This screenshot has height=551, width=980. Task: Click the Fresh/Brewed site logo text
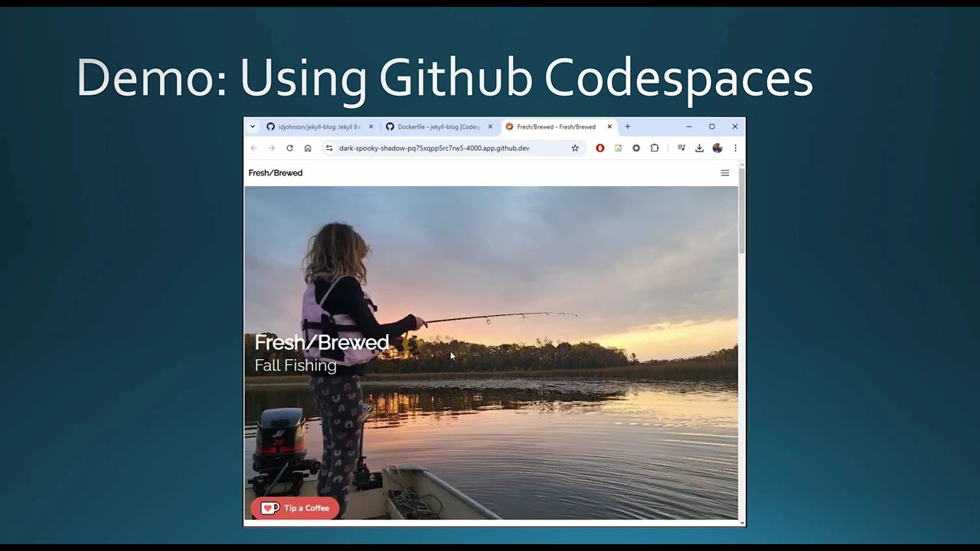point(276,173)
